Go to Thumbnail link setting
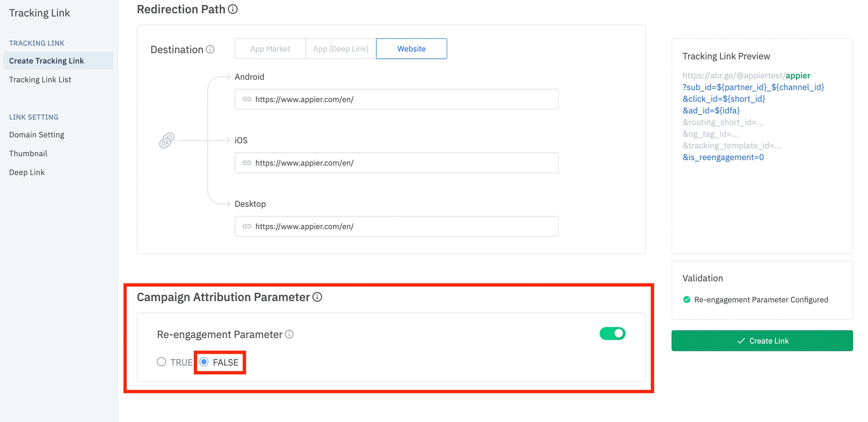868x422 pixels. tap(28, 153)
